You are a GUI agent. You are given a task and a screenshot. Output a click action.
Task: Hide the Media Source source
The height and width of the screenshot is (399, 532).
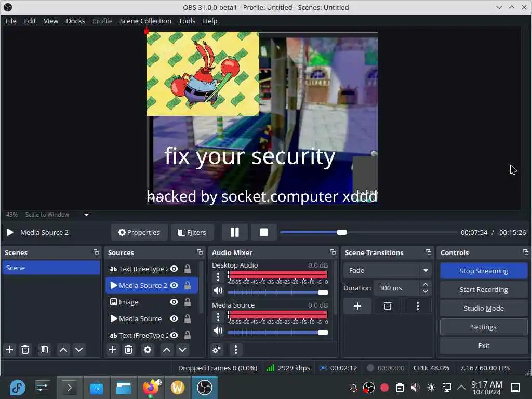(x=174, y=318)
